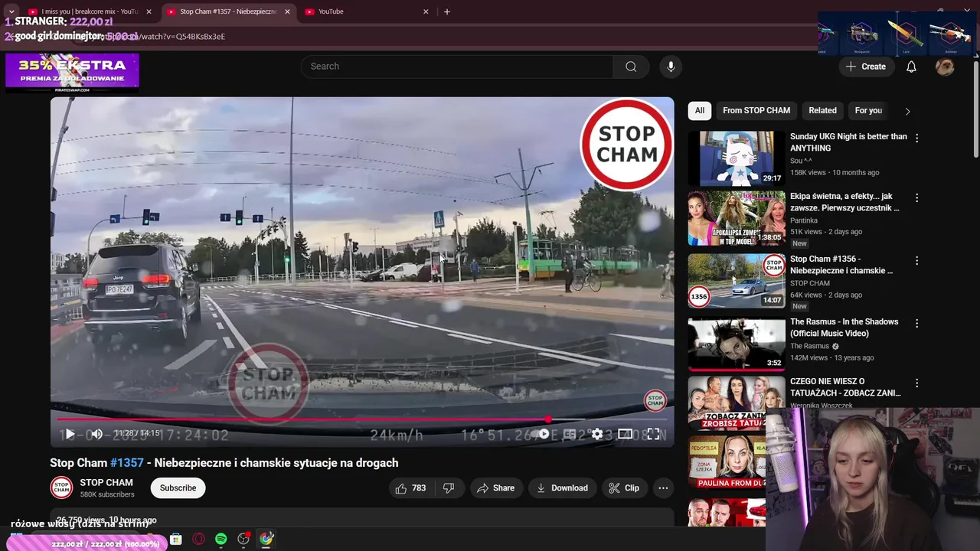The width and height of the screenshot is (980, 551).
Task: Open Chrome from the taskbar
Action: click(x=266, y=539)
